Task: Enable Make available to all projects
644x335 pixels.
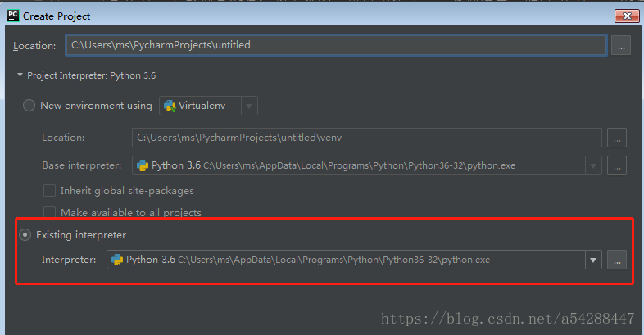Action: [49, 212]
